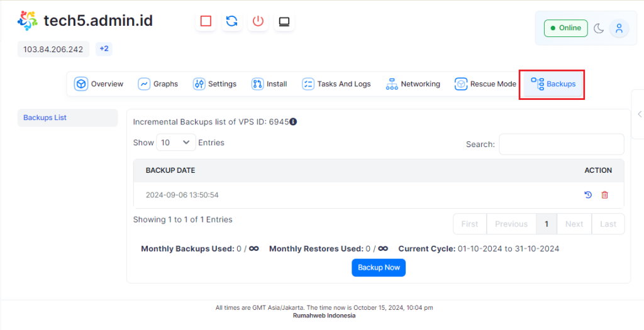The image size is (644, 330).
Task: Go to Next page of entries
Action: coord(574,224)
